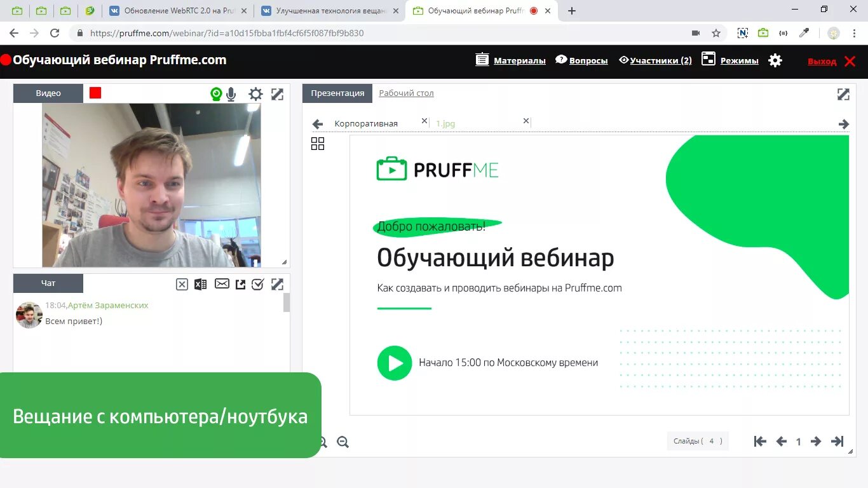Viewport: 868px width, 488px height.
Task: Switch to the Рабочий стол tab
Action: 406,93
